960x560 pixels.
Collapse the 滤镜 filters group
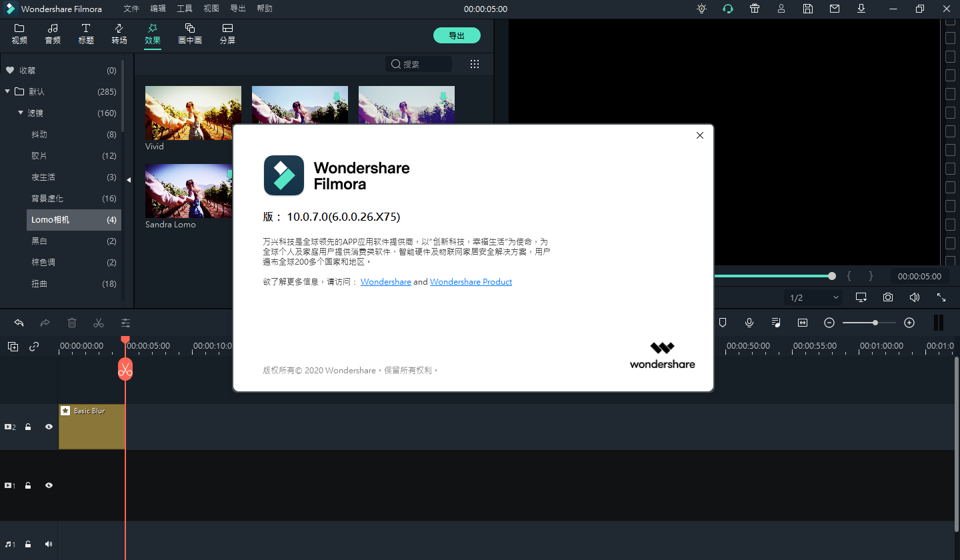21,113
